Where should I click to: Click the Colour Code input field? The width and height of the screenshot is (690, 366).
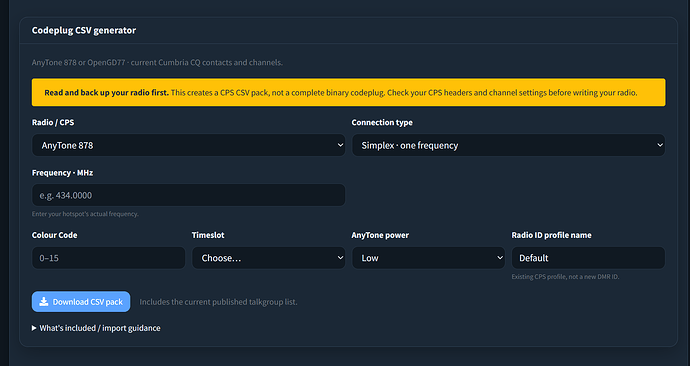coord(108,258)
